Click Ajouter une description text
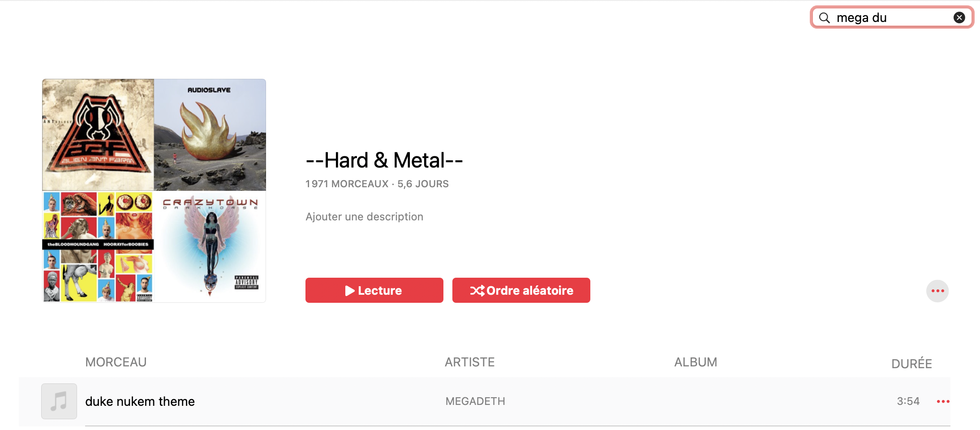Image resolution: width=980 pixels, height=430 pixels. click(x=364, y=217)
